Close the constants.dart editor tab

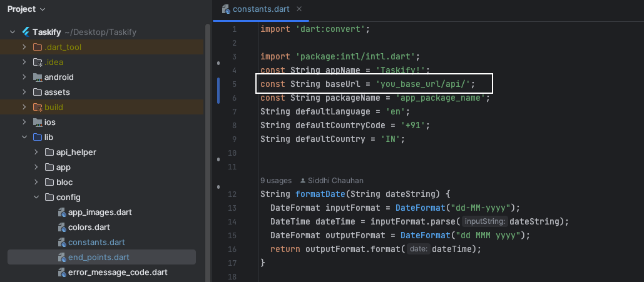click(299, 9)
